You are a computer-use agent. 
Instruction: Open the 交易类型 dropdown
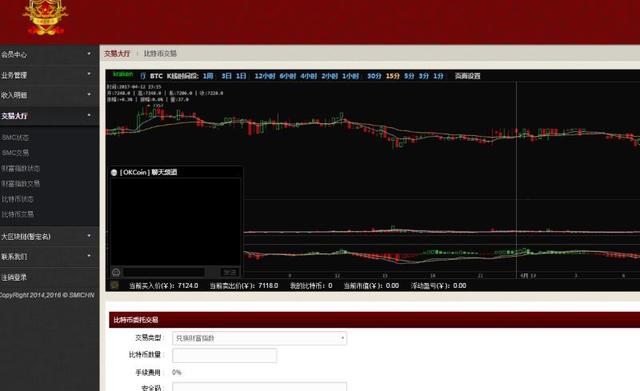coord(260,338)
